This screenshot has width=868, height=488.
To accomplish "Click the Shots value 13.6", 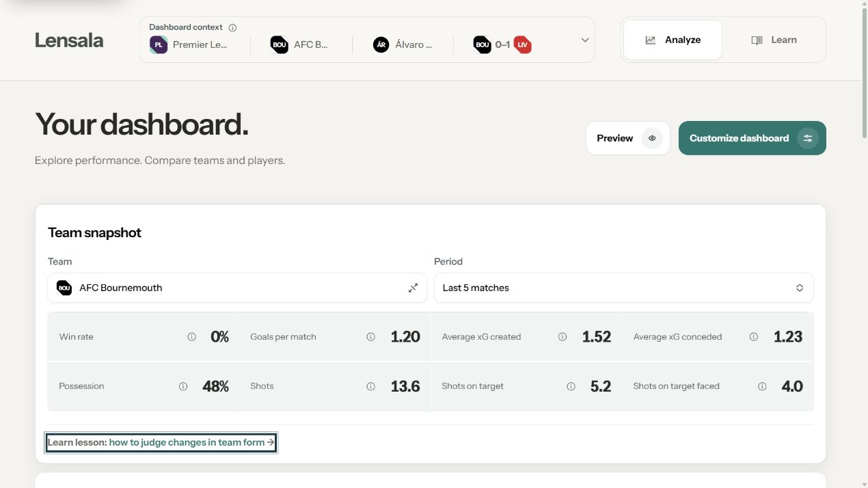I will point(405,386).
